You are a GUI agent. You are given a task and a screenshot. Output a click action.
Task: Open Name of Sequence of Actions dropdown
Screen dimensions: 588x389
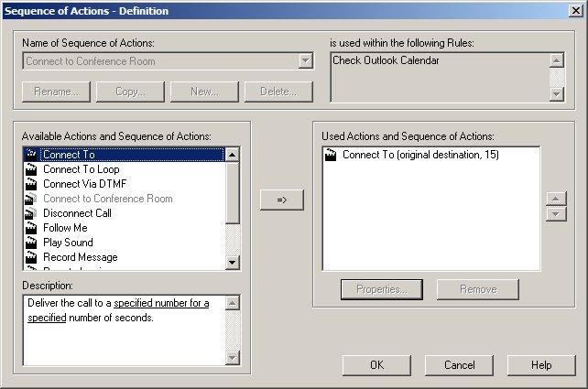click(x=306, y=60)
